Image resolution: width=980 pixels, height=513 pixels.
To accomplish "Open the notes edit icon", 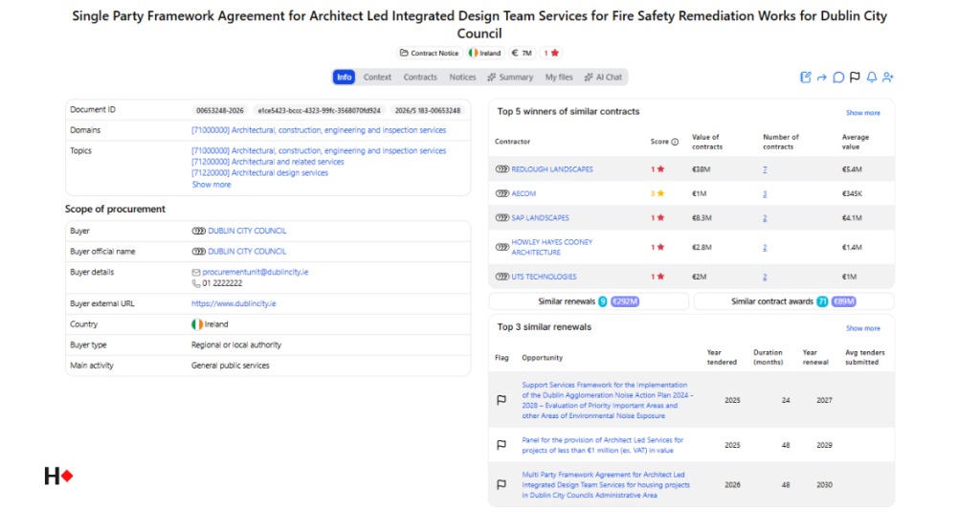I will point(806,78).
